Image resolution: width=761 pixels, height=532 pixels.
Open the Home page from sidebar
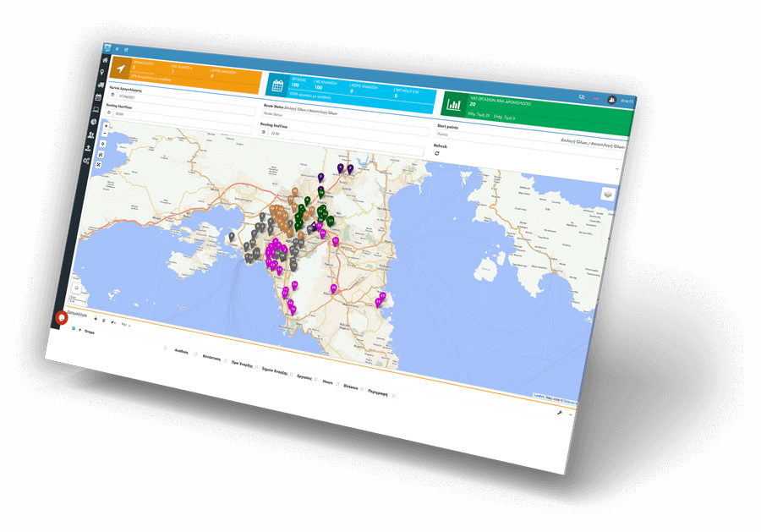point(106,61)
